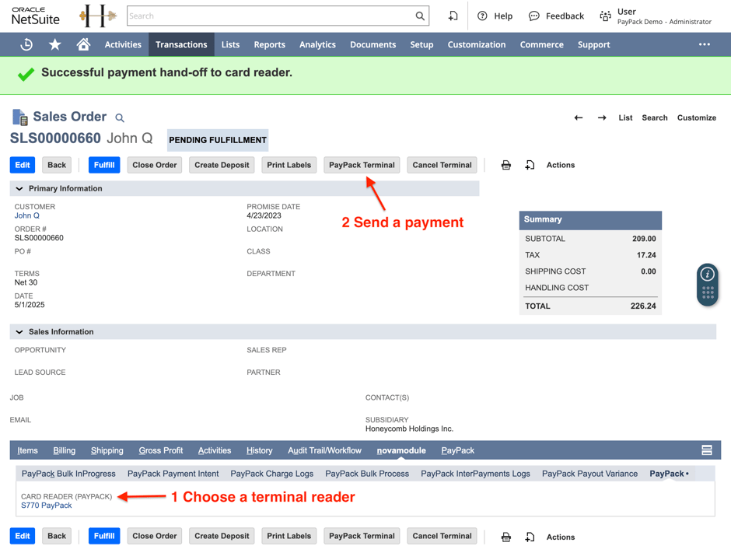Click the top PayPack Terminal button
Viewport: 731px width, 560px height.
pos(362,165)
